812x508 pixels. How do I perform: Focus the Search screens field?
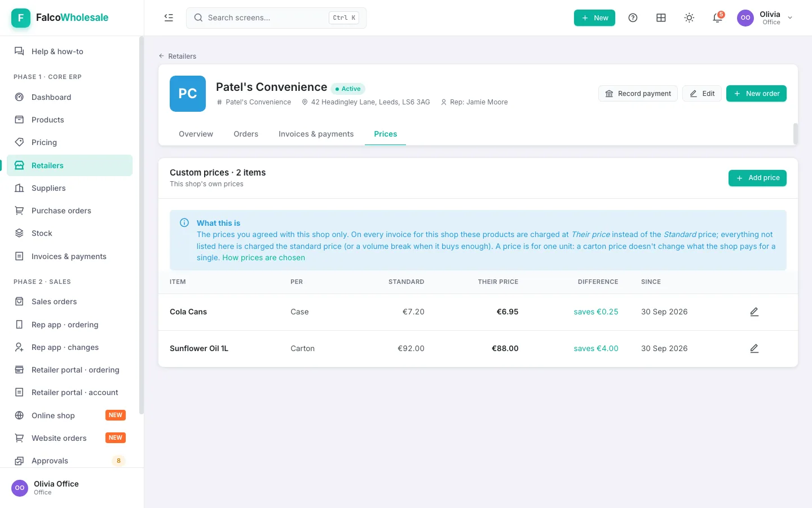point(276,17)
